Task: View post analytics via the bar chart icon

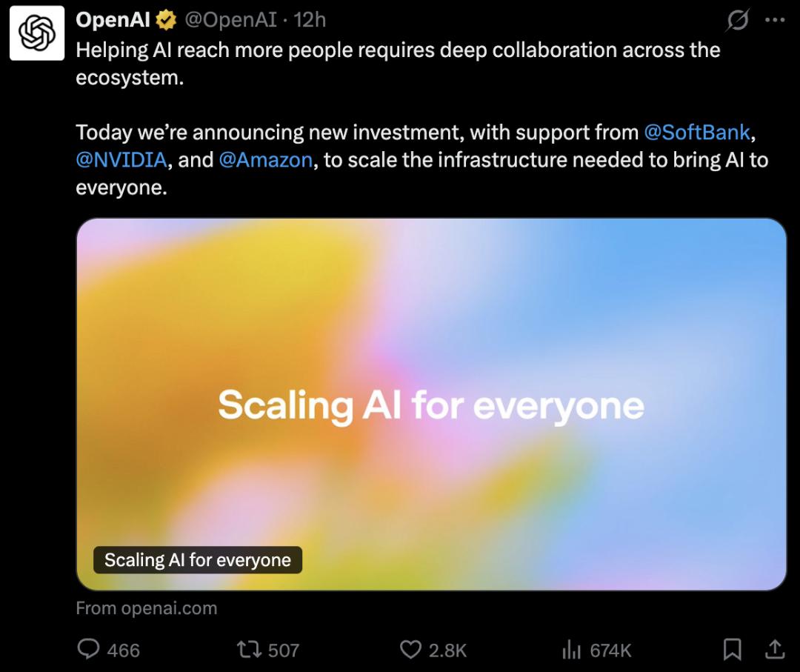Action: tap(571, 650)
